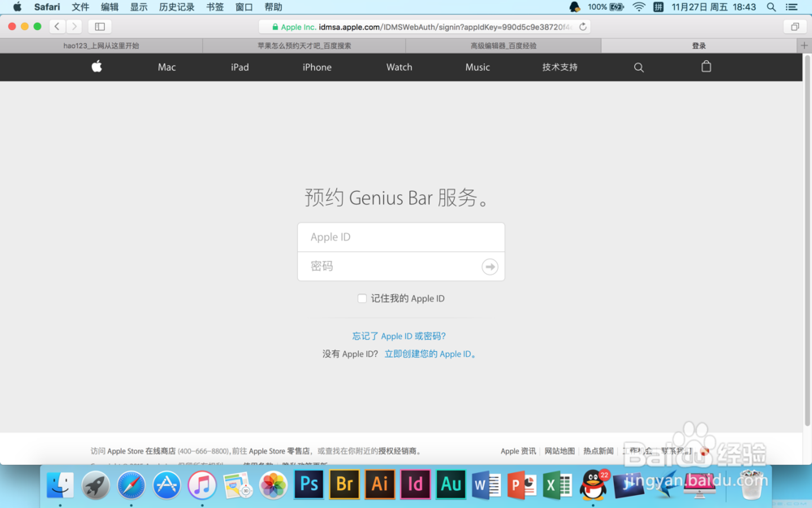Launch Photoshop from the Dock
This screenshot has width=812, height=508.
coord(309,484)
